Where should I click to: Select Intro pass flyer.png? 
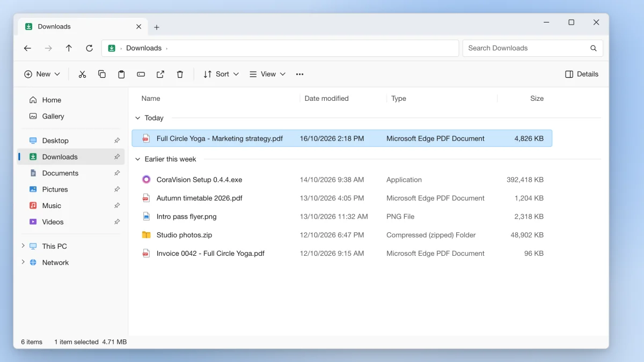coord(342,217)
